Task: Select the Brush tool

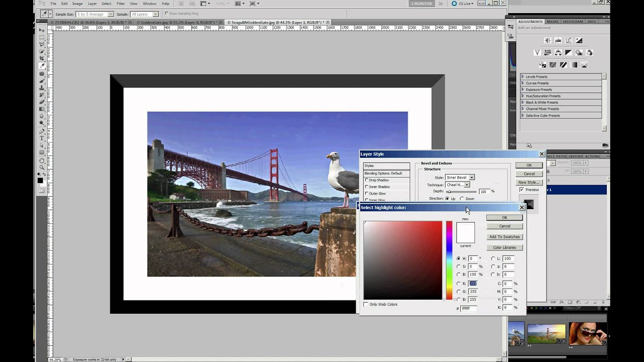Action: coord(42,80)
